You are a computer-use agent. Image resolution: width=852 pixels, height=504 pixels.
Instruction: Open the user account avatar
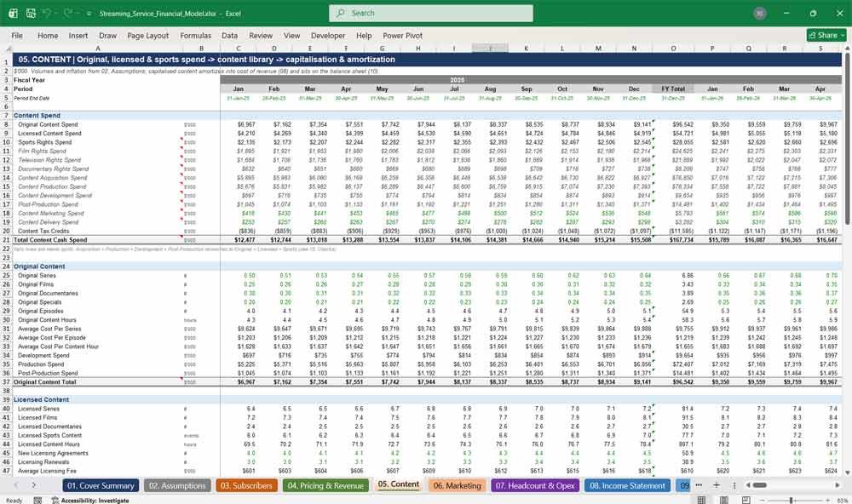[x=760, y=13]
